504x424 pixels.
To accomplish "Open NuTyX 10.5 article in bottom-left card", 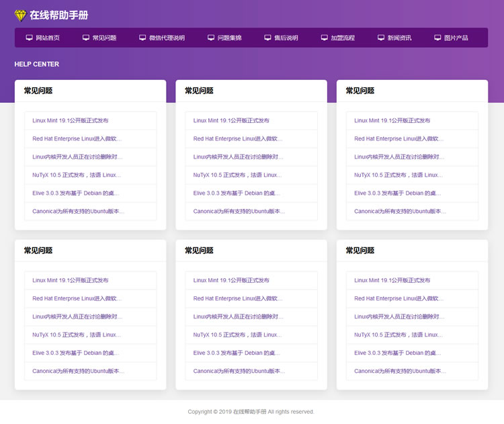I will 77,335.
